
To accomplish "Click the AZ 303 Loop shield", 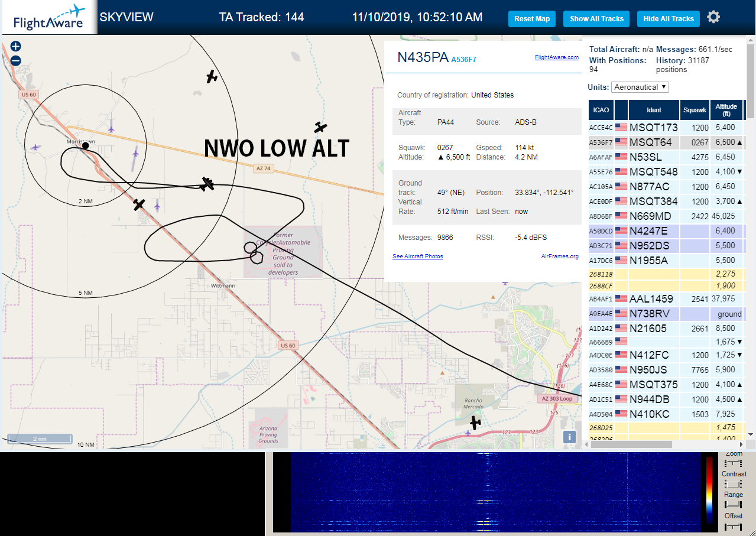I will [x=557, y=398].
